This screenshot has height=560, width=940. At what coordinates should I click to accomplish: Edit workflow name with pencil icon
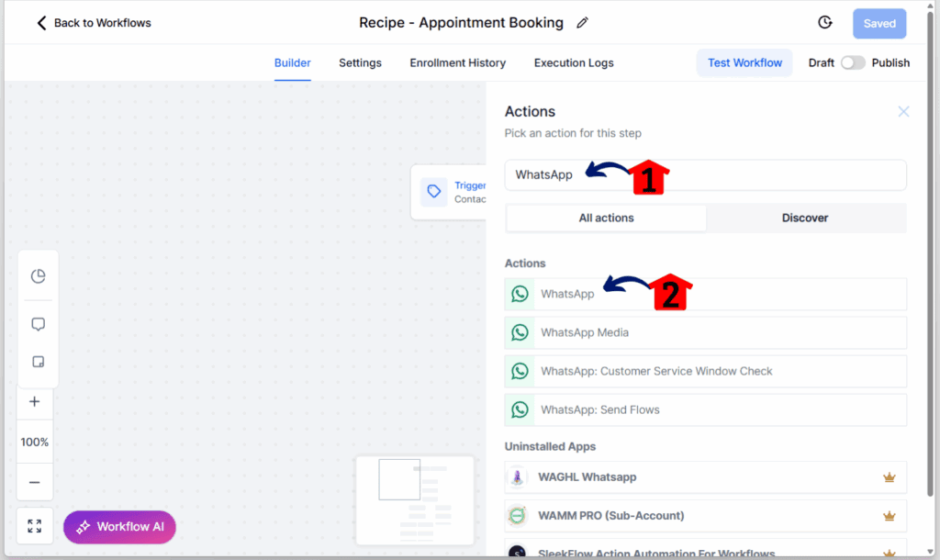582,23
